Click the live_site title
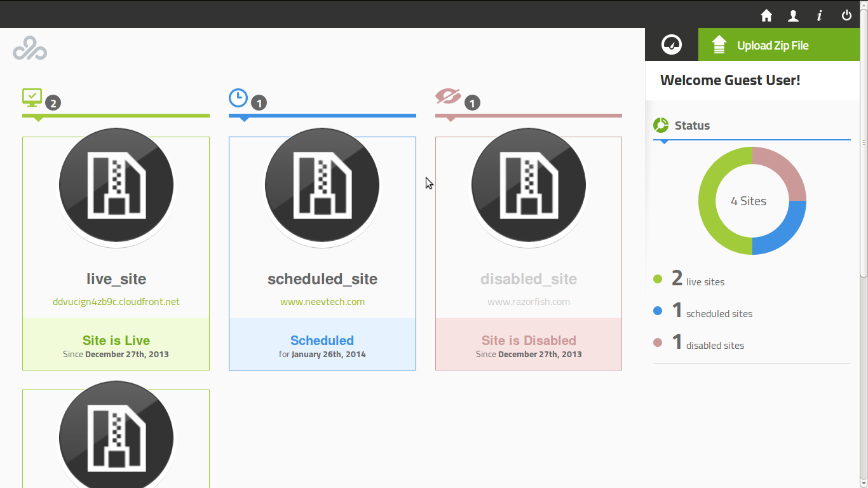Image resolution: width=868 pixels, height=488 pixels. pos(116,279)
